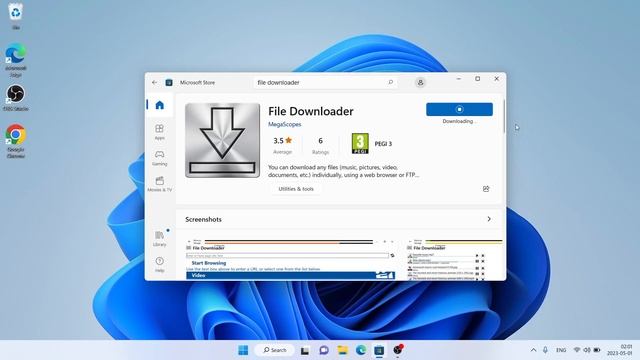The height and width of the screenshot is (360, 640).
Task: Open the Home section in Store sidebar
Action: [160, 105]
